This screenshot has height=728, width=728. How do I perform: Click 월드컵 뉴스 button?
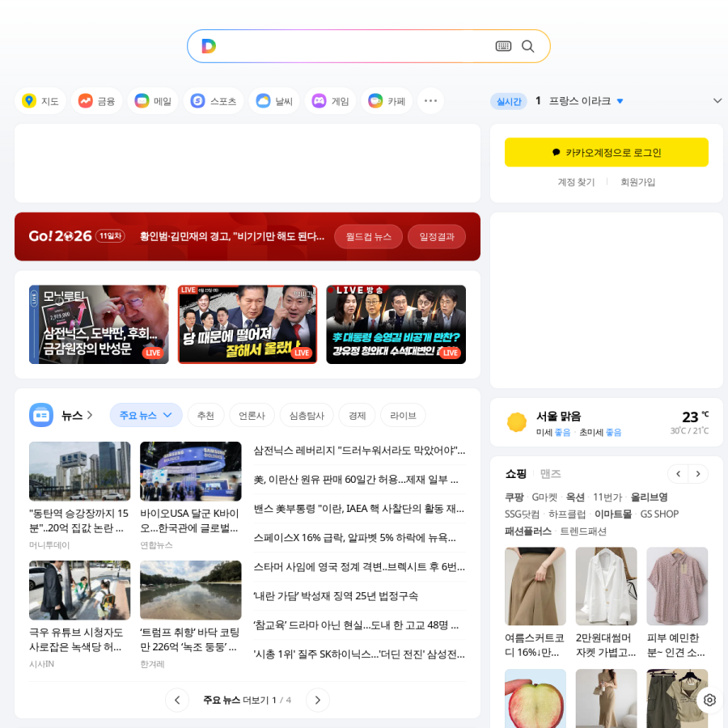pyautogui.click(x=368, y=236)
